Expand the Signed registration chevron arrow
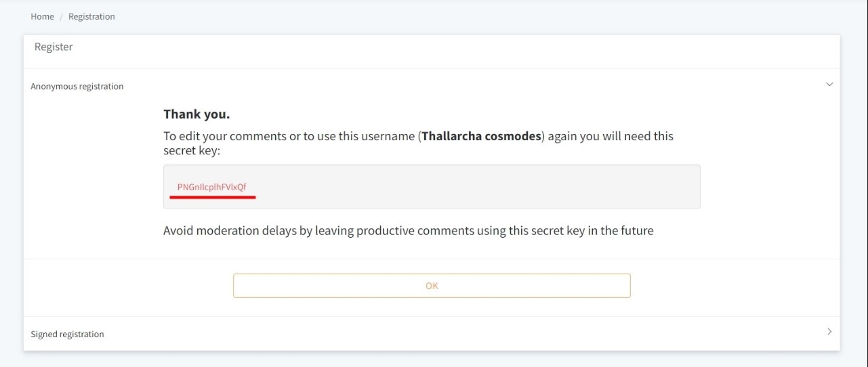 tap(829, 332)
